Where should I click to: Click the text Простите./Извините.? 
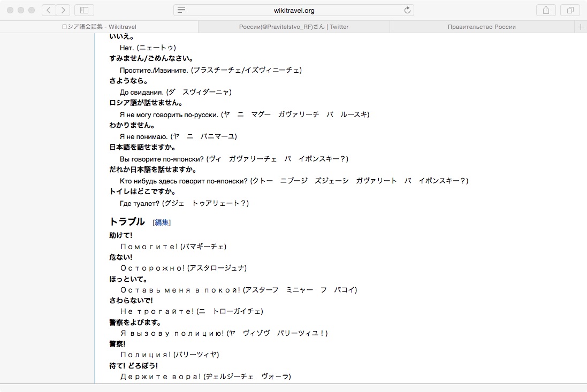154,70
